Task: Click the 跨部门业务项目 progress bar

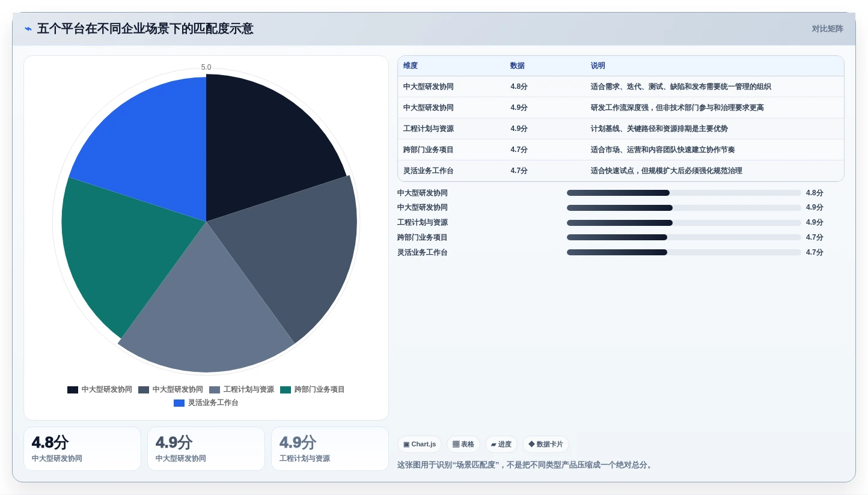Action: click(684, 237)
